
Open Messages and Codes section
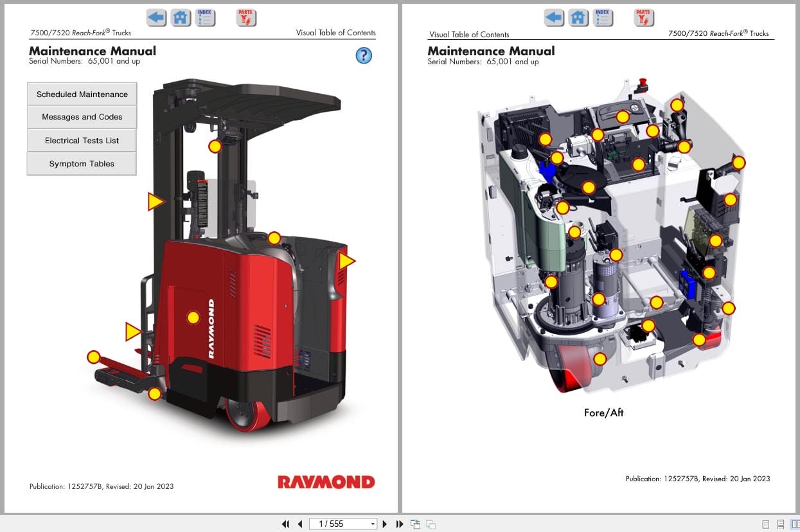tap(82, 117)
